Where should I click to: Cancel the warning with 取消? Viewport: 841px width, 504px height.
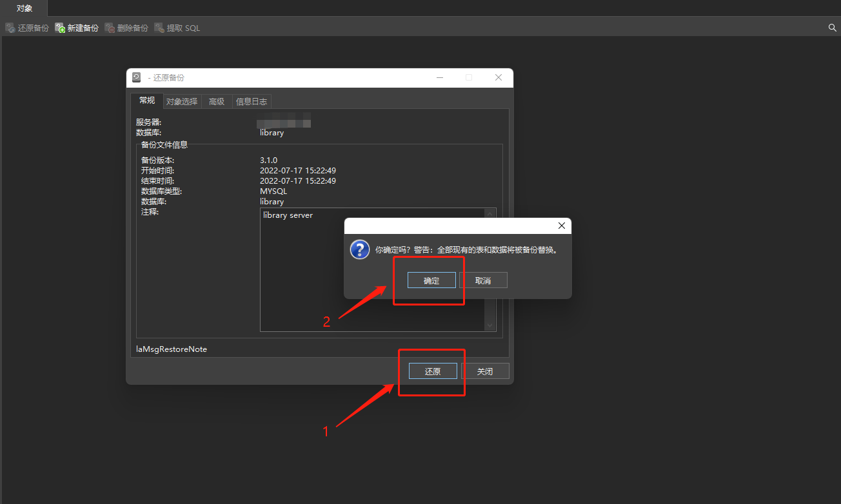click(483, 280)
